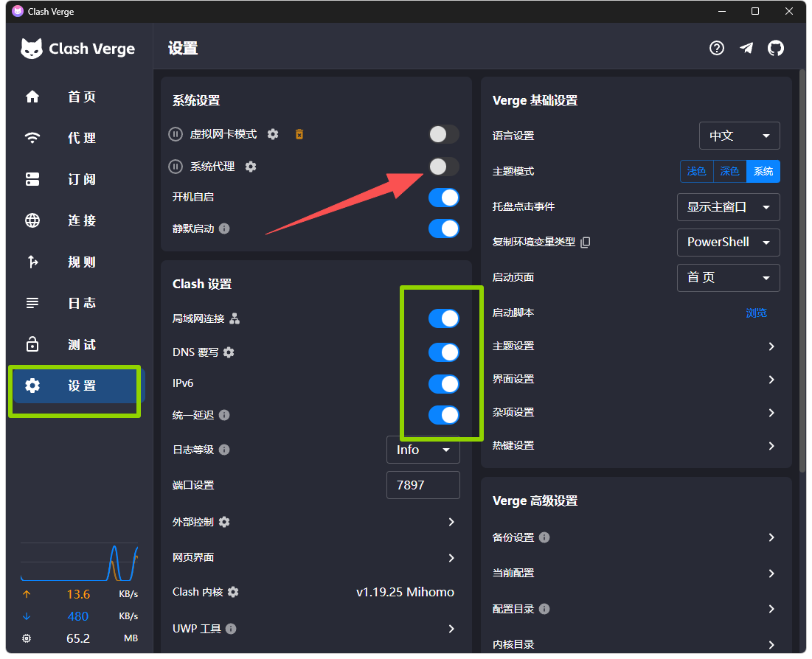
Task: Turn off the IPv6 switch
Action: pos(444,384)
